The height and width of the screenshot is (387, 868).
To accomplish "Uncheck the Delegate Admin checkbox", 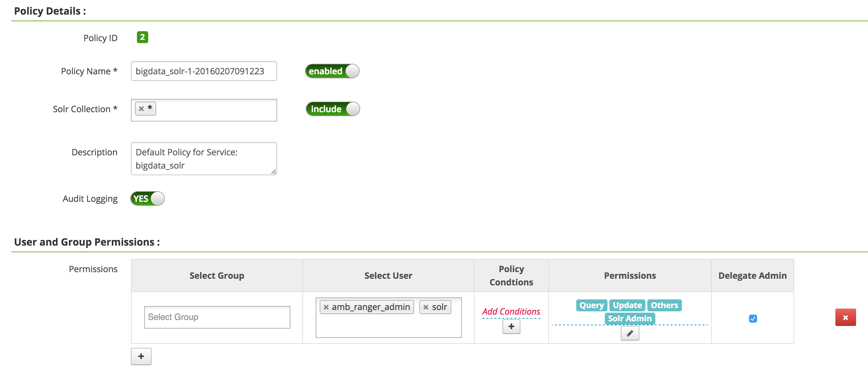I will [752, 318].
